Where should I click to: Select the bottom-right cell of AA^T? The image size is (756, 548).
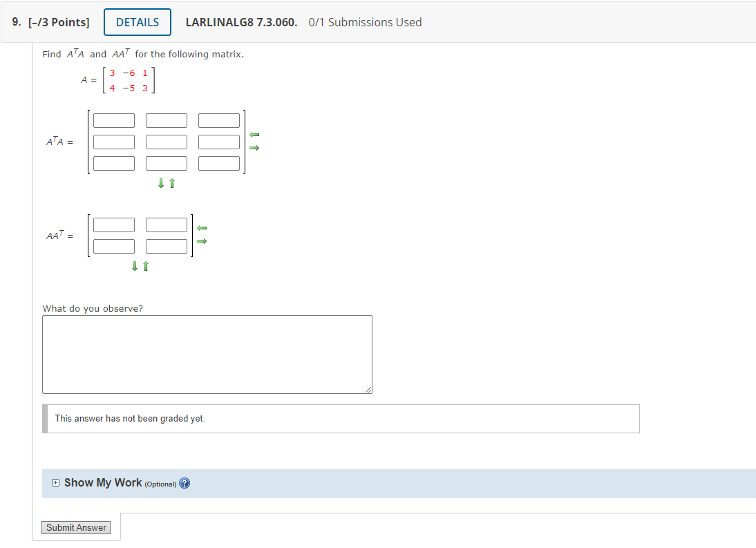(x=166, y=245)
